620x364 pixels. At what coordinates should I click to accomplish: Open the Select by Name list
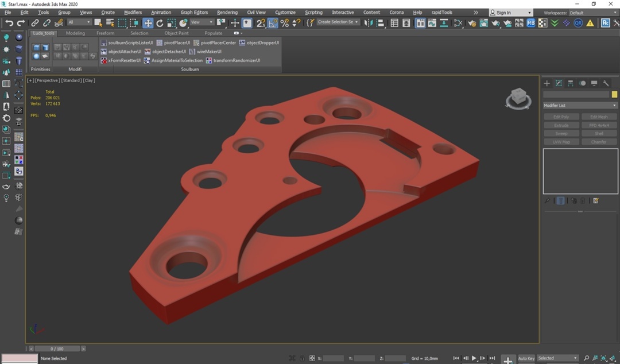pos(110,23)
